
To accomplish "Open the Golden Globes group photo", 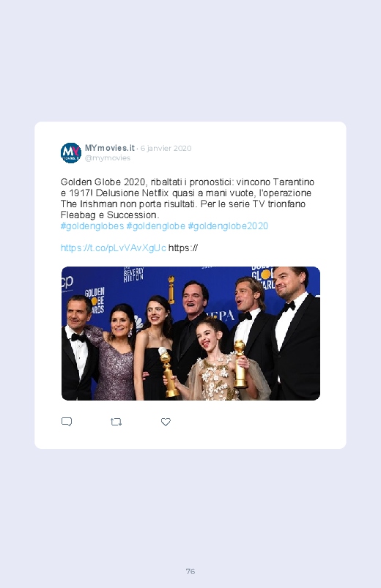I will (x=190, y=333).
